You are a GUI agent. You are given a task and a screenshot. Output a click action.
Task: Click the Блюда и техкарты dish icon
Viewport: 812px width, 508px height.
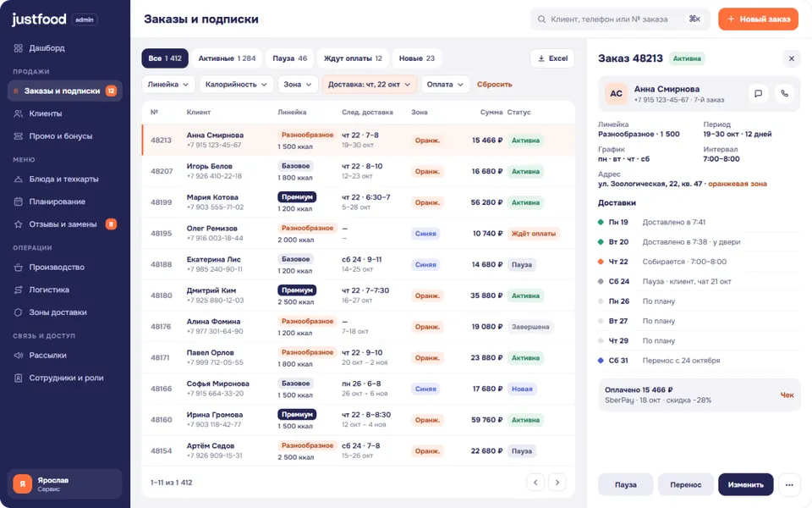[x=18, y=179]
